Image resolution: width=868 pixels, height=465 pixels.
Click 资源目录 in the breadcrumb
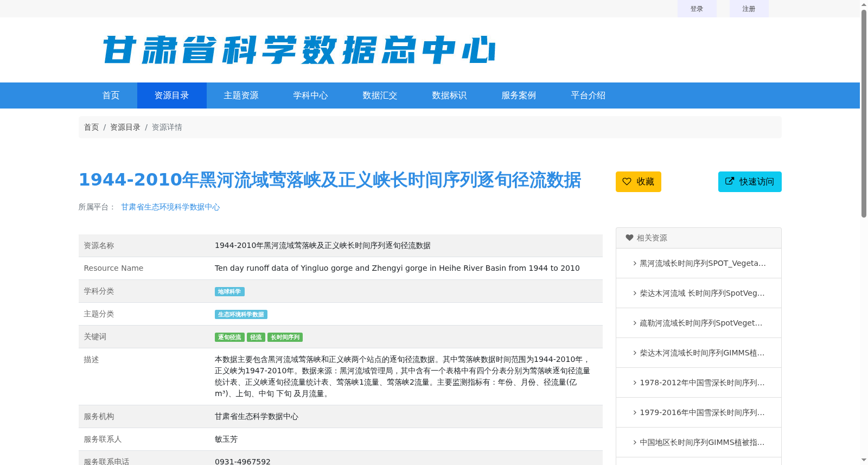125,127
